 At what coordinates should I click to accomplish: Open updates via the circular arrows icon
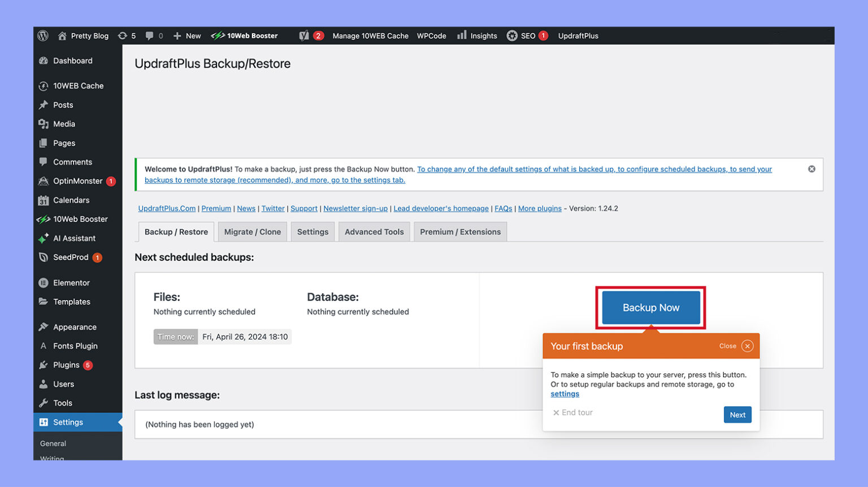click(124, 35)
